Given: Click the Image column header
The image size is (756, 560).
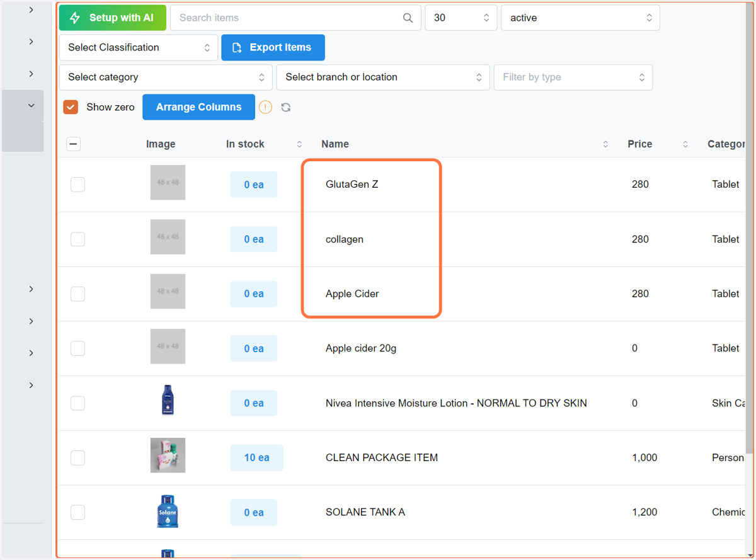Looking at the screenshot, I should point(161,144).
